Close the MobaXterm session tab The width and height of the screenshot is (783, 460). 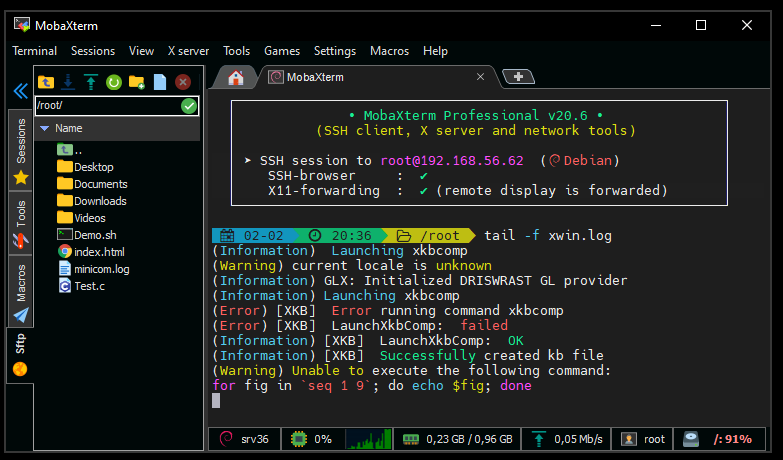click(x=480, y=76)
